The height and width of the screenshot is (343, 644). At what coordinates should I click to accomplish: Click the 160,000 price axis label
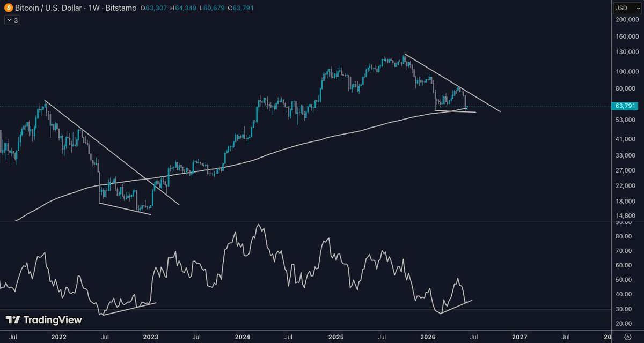(x=627, y=38)
